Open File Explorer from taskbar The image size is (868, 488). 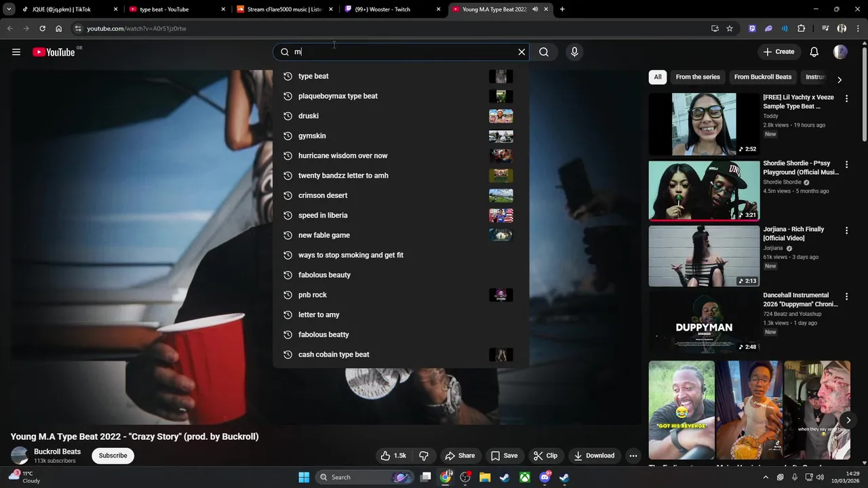485,477
